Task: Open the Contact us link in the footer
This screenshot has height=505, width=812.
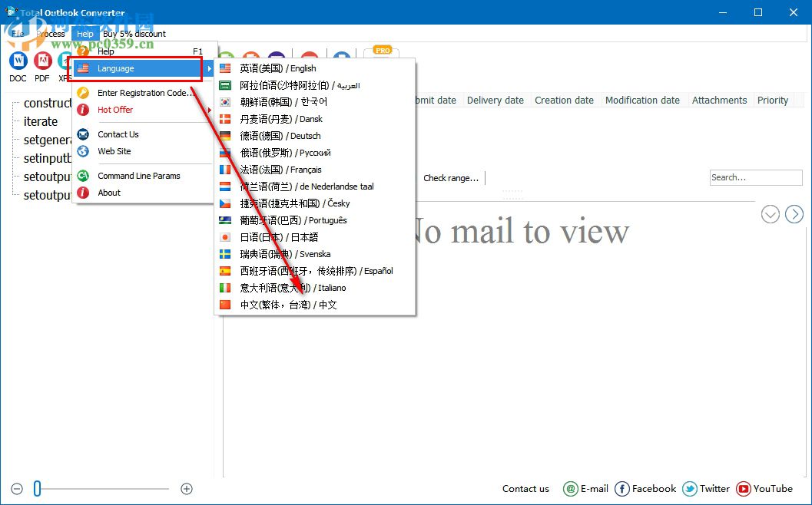Action: [525, 489]
